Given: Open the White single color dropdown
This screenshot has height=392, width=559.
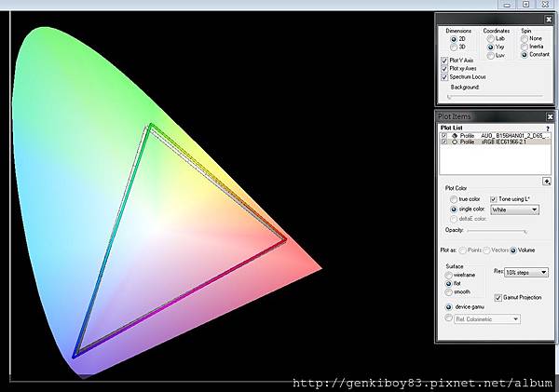Looking at the screenshot, I should pos(515,210).
